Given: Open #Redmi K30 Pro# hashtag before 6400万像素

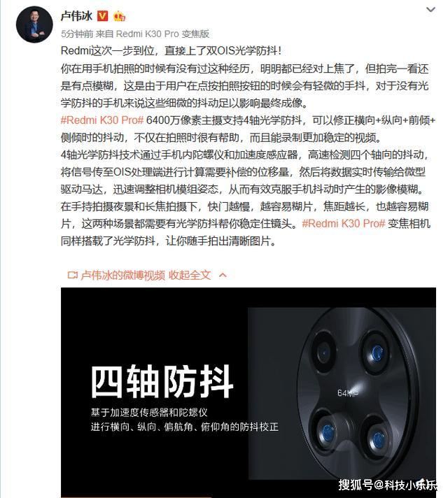Looking at the screenshot, I should point(102,120).
